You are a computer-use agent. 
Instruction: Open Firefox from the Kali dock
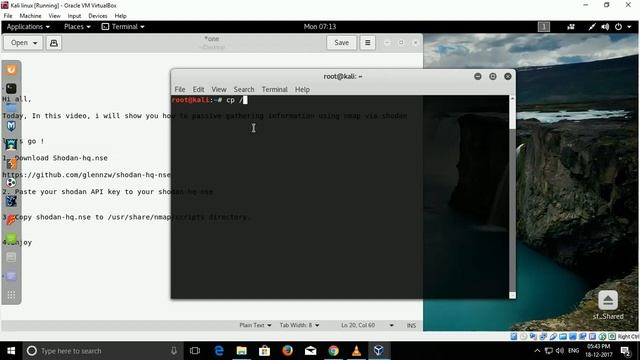11,70
